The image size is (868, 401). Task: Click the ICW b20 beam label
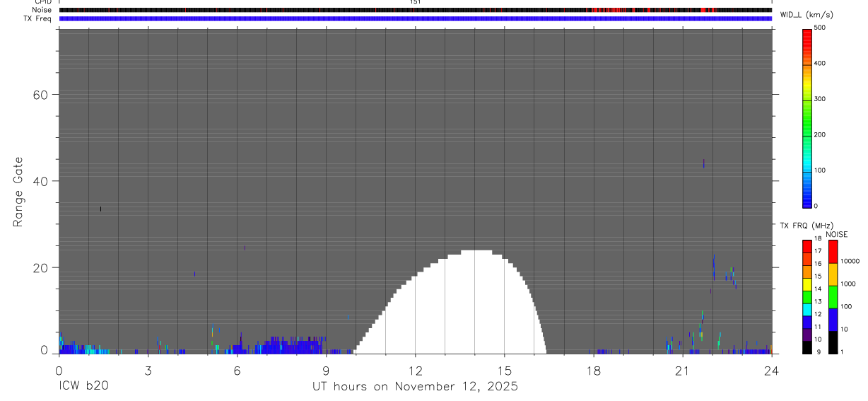click(x=84, y=387)
